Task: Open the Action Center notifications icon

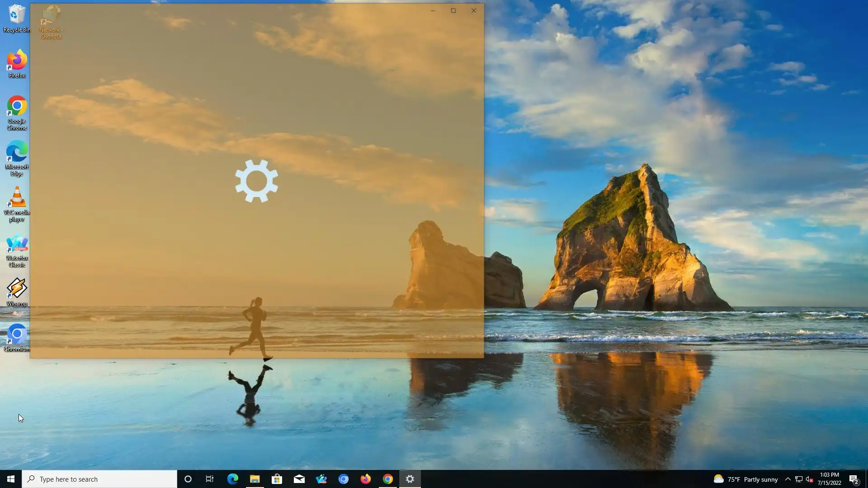Action: coord(854,479)
